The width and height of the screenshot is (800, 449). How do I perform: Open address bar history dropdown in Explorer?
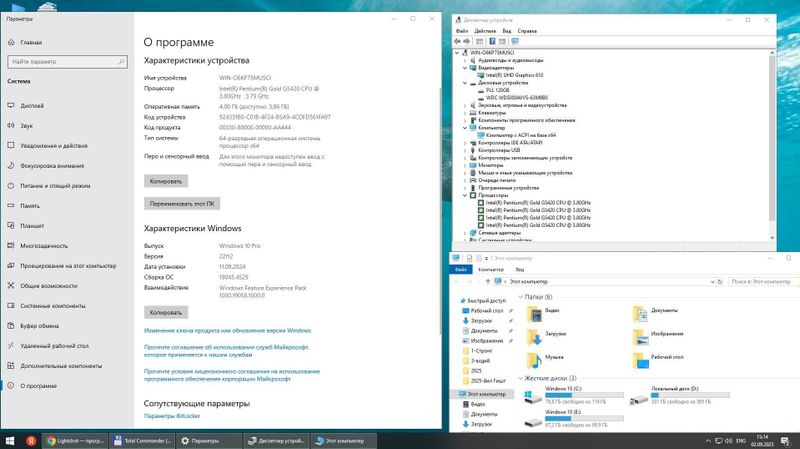click(x=712, y=282)
